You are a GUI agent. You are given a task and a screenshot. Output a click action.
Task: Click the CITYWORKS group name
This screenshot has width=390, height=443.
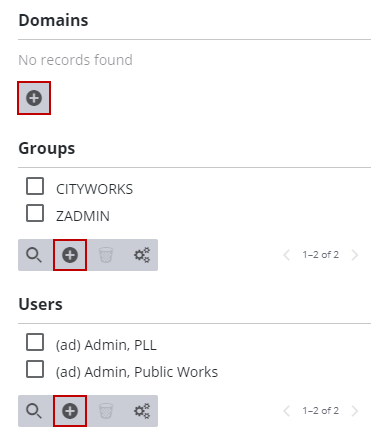click(94, 189)
